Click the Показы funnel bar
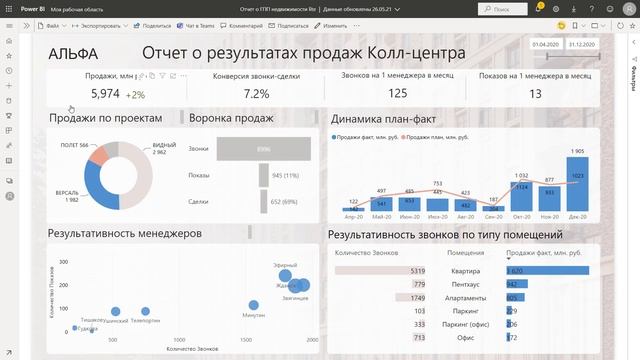 click(264, 175)
